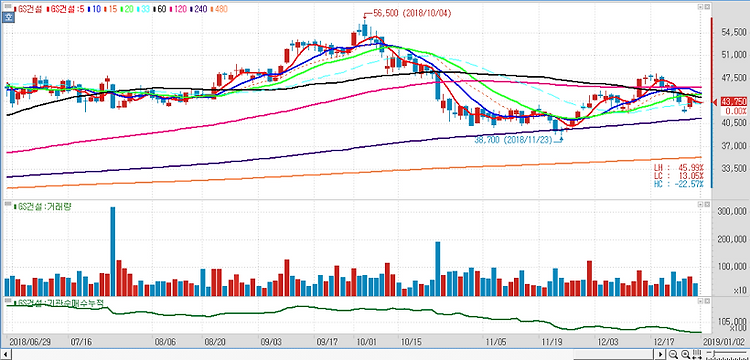This screenshot has height=360, width=750.
Task: Click the small gray box at top-left corner
Action: click(x=8, y=6)
